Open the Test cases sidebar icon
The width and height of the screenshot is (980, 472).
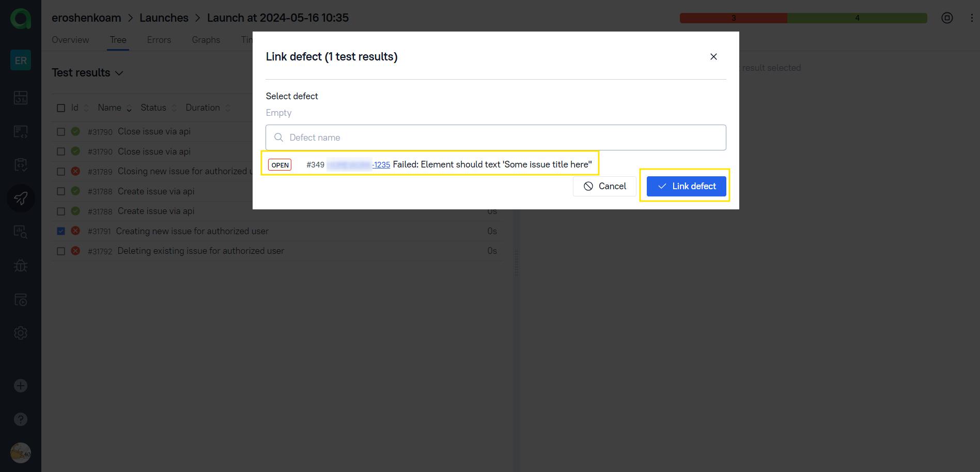coord(21,131)
